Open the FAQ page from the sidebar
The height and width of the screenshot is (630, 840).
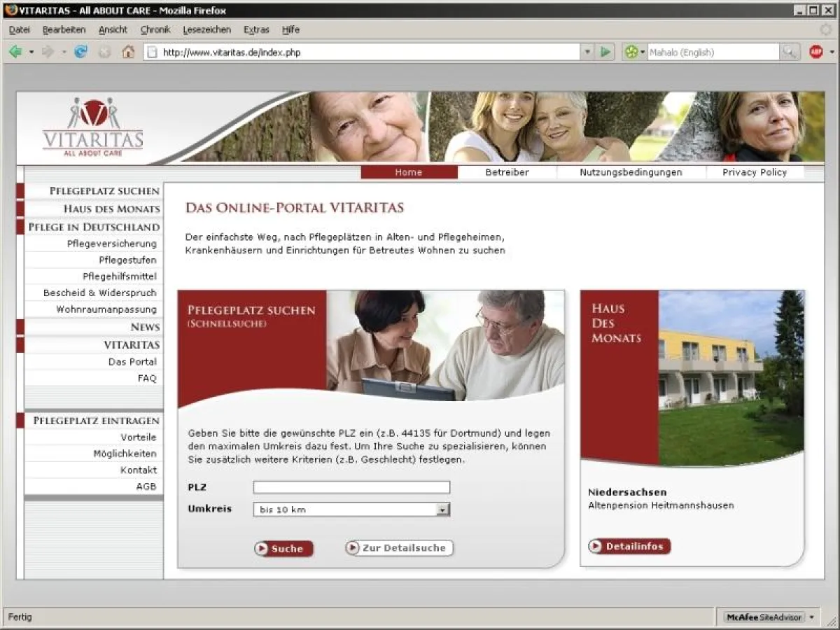[147, 377]
